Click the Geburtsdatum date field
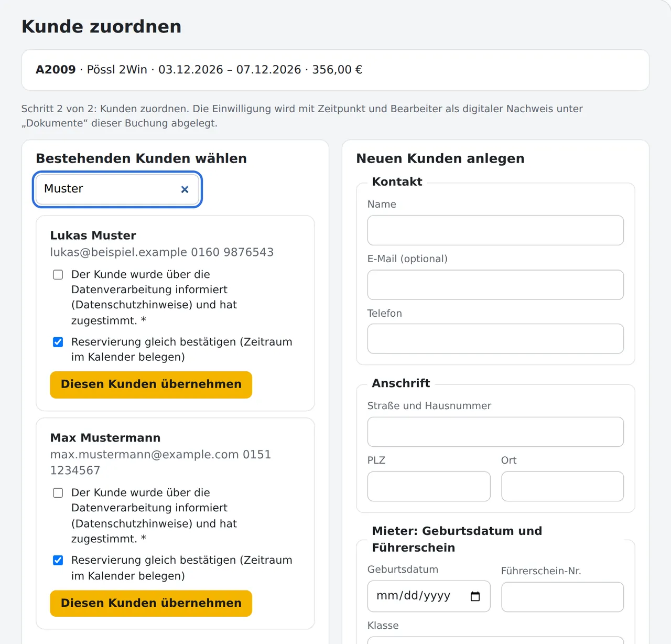 429,596
